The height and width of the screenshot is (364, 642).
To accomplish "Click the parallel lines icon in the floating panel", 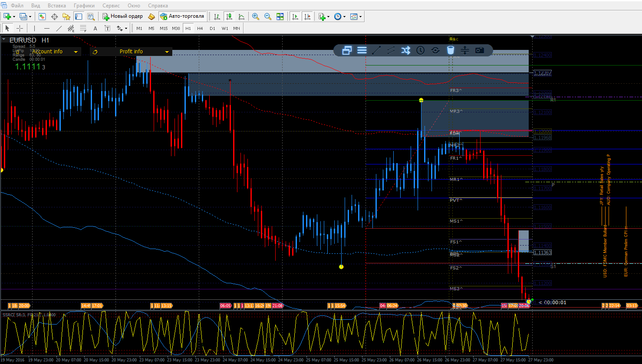I will (391, 50).
